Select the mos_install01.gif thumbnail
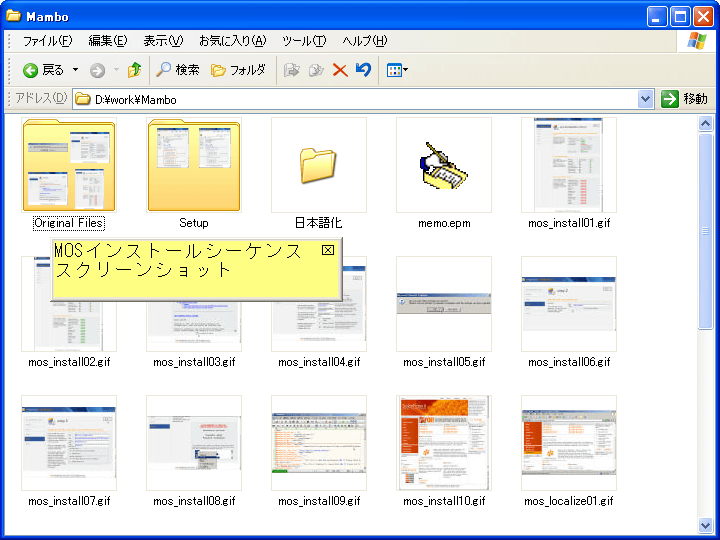 [569, 165]
